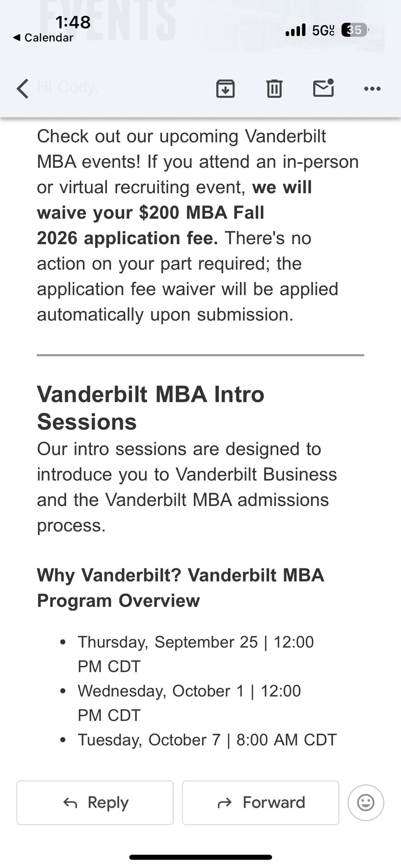Tap the home indicator bar
Viewport: 401px width, 868px height.
pos(200,857)
